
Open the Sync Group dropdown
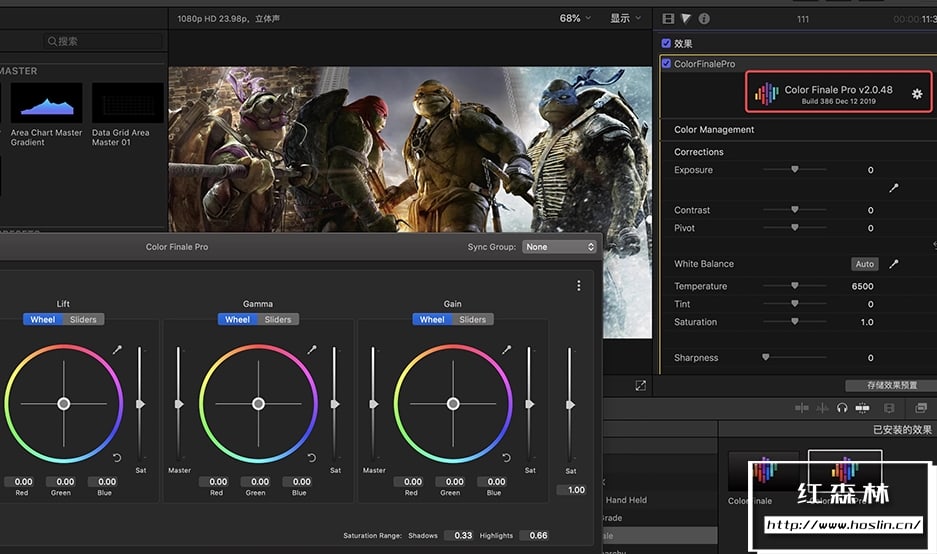559,247
